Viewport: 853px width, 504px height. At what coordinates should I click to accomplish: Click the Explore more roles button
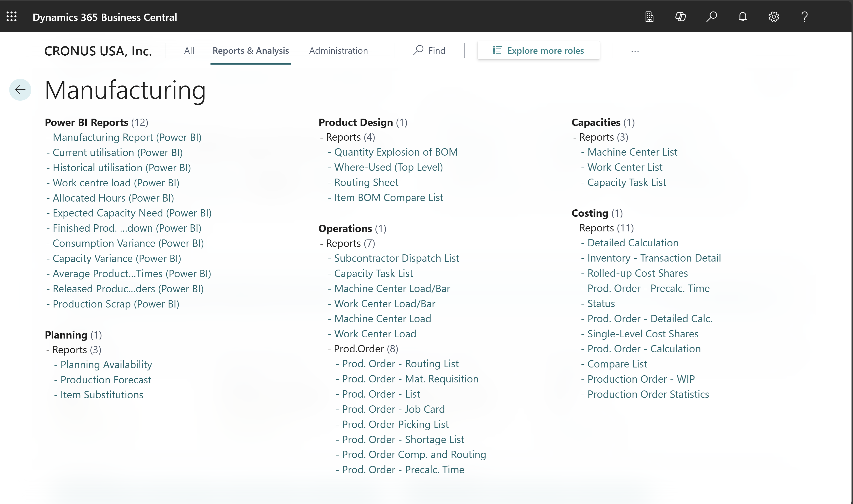[538, 50]
